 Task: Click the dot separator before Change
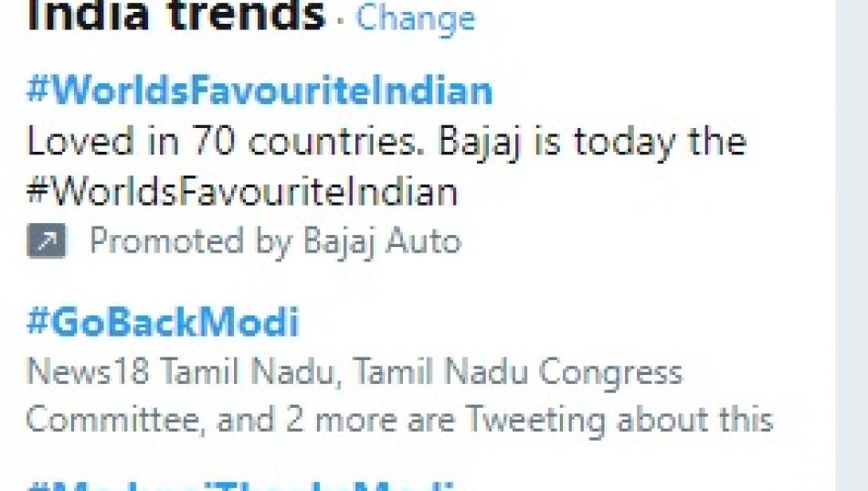(x=340, y=22)
